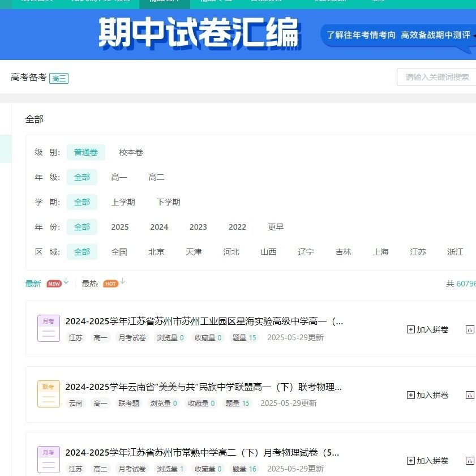Add 常熟中学 paper to 拼卷
Image resolution: width=476 pixels, height=476 pixels.
pos(427,461)
